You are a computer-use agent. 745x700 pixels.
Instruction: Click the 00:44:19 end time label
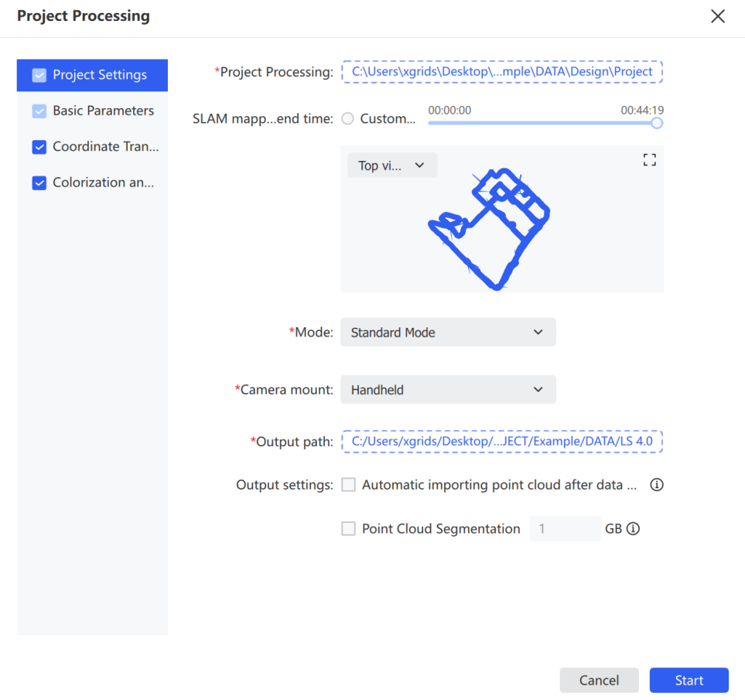coord(642,110)
